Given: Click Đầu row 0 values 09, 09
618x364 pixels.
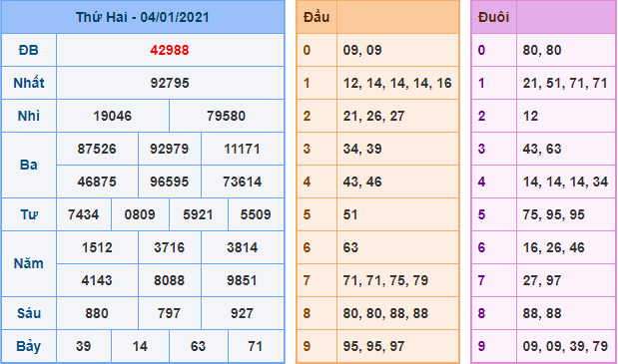Looking at the screenshot, I should point(362,51).
